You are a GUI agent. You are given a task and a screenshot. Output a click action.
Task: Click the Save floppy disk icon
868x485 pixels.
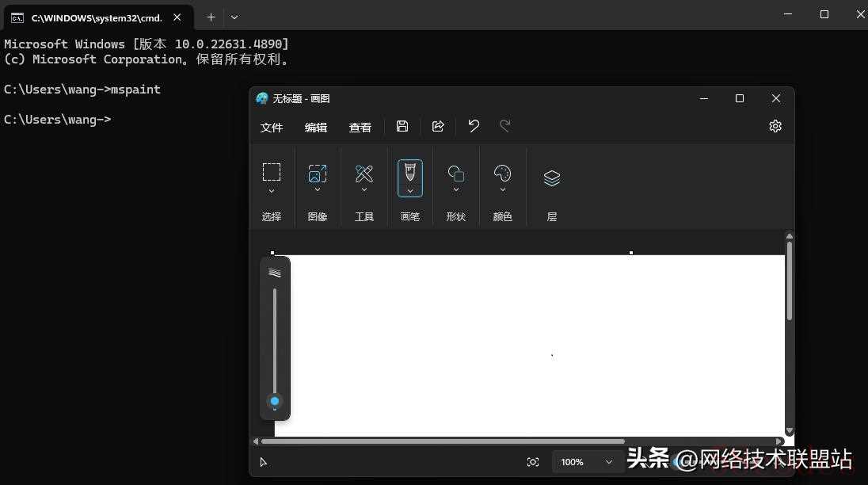tap(402, 126)
